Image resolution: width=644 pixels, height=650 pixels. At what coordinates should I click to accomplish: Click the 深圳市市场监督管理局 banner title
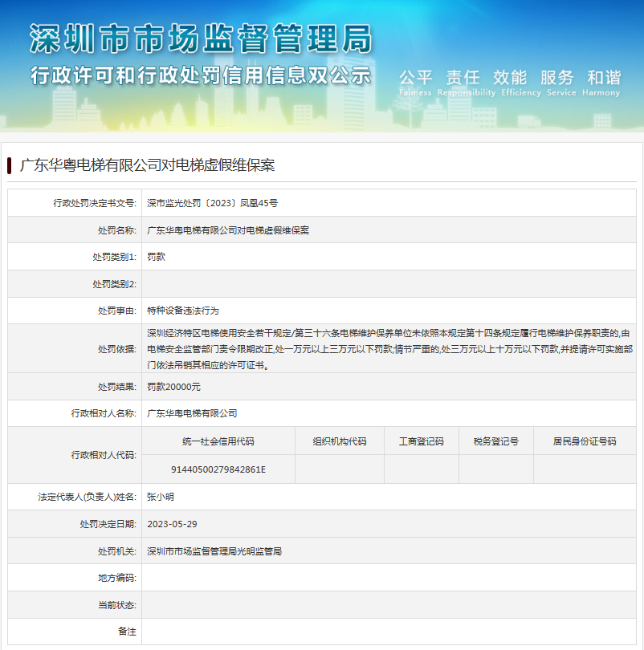coord(201,39)
